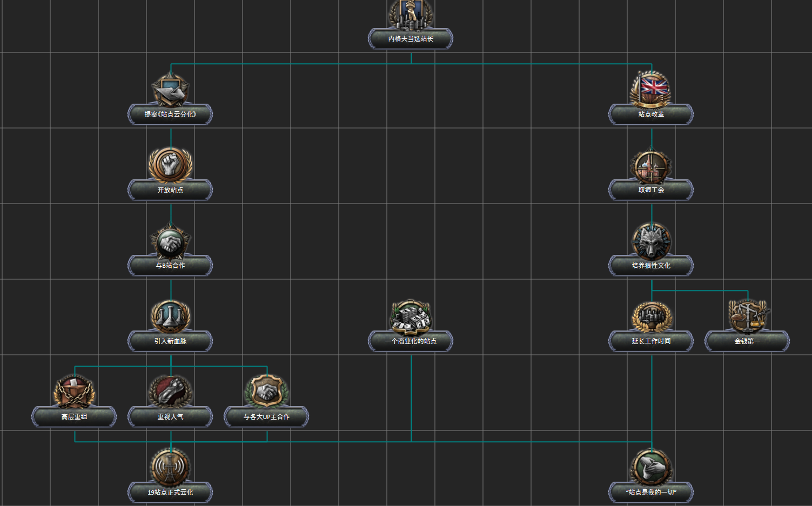The image size is (812, 506).
Task: Click the 站点改革 label button
Action: [x=651, y=114]
